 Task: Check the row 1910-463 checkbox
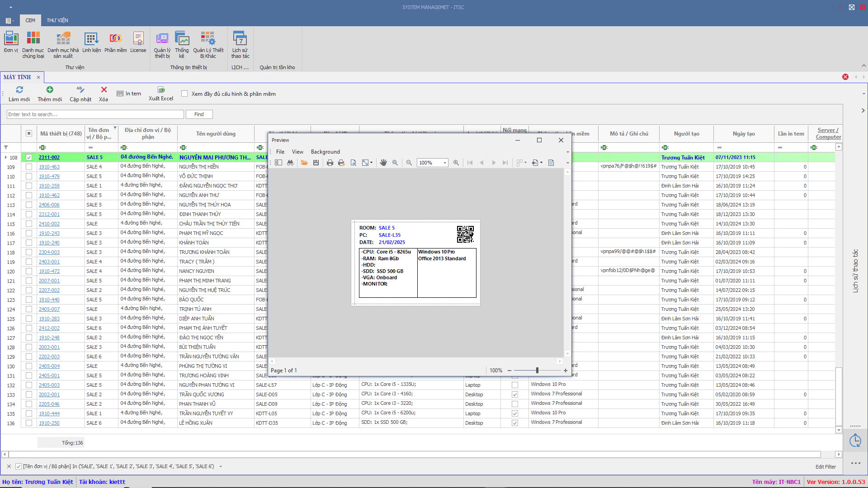click(x=29, y=167)
